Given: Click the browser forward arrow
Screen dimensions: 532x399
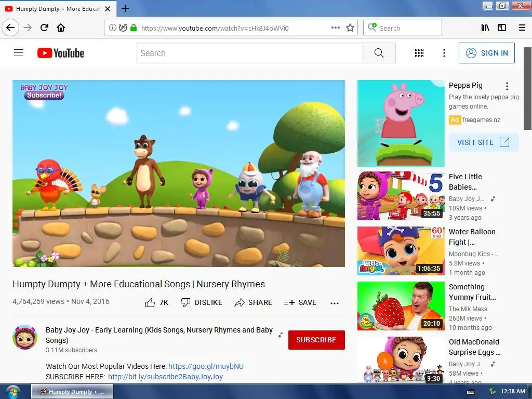Looking at the screenshot, I should click(28, 28).
